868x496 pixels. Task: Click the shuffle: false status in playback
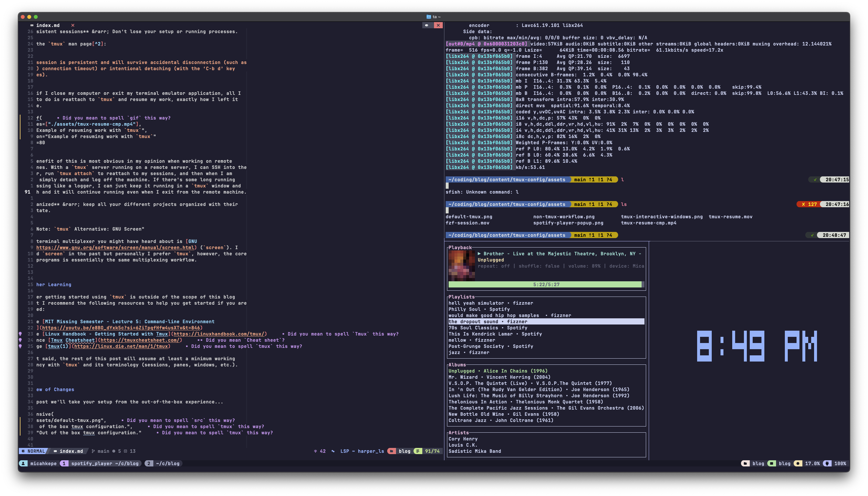(539, 266)
